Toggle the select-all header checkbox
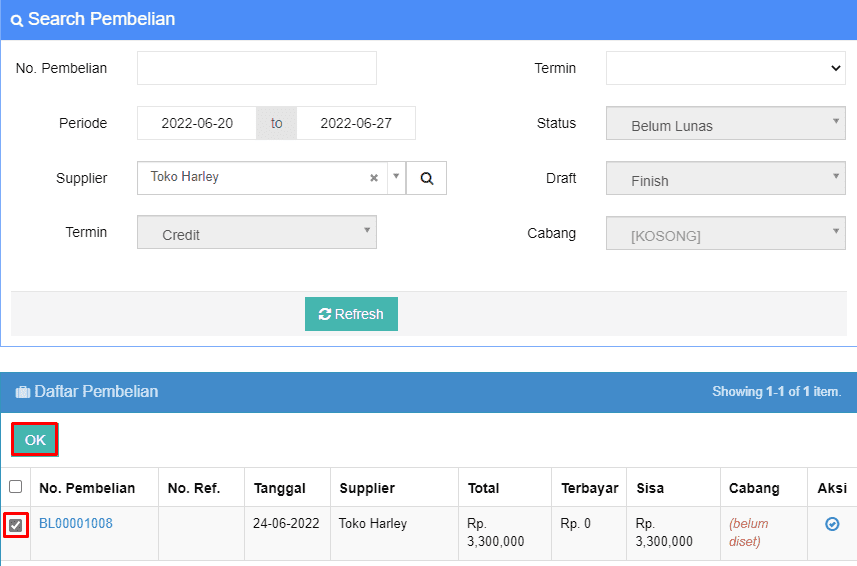 coord(16,487)
